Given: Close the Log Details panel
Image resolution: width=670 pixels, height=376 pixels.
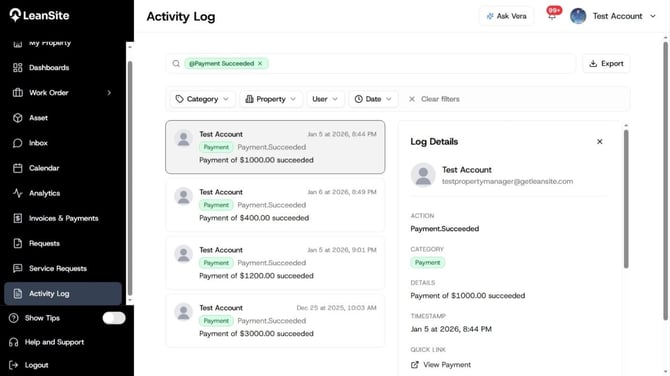Looking at the screenshot, I should coord(599,141).
